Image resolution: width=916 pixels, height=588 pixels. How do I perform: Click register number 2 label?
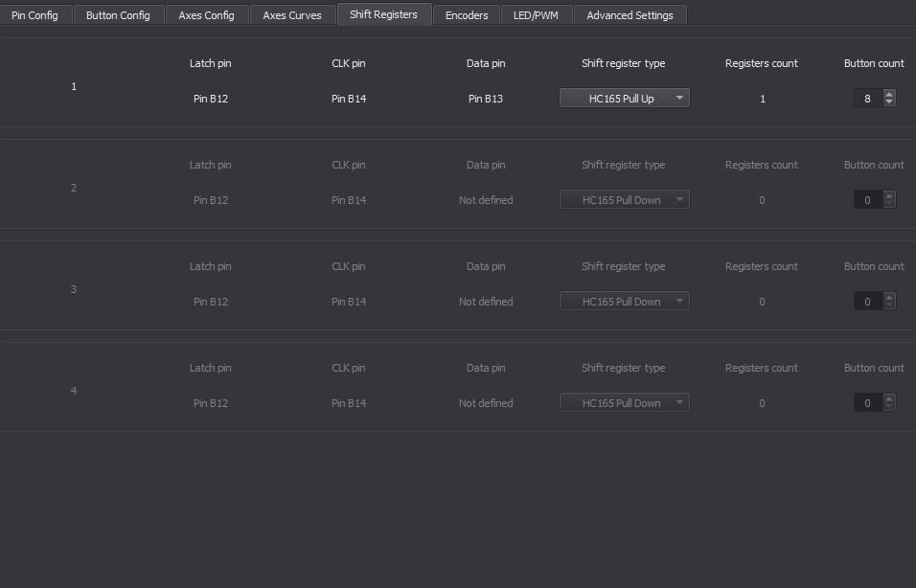[74, 188]
